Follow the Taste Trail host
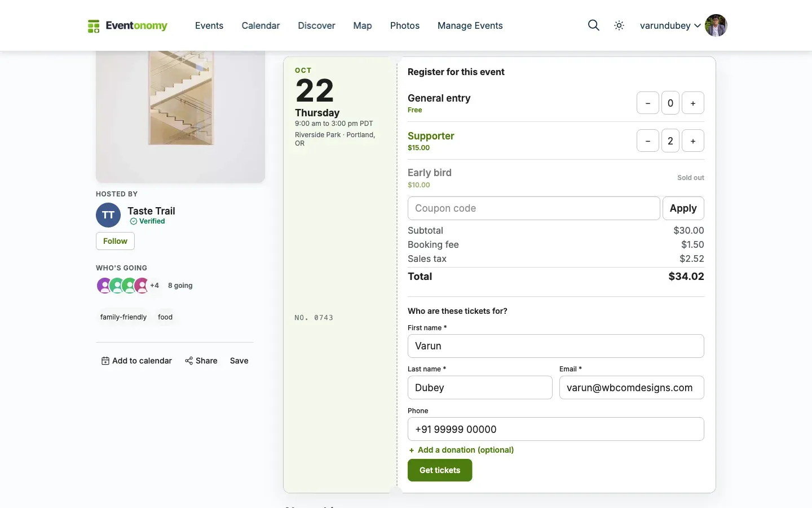812x508 pixels. pos(115,241)
